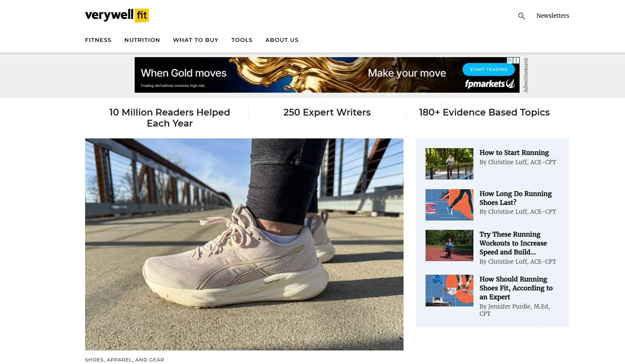Click the How Long Do Running Shoes Last thumbnail

point(449,205)
